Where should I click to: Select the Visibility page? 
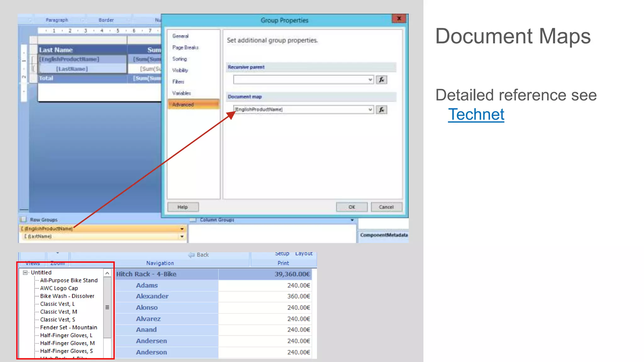point(180,70)
